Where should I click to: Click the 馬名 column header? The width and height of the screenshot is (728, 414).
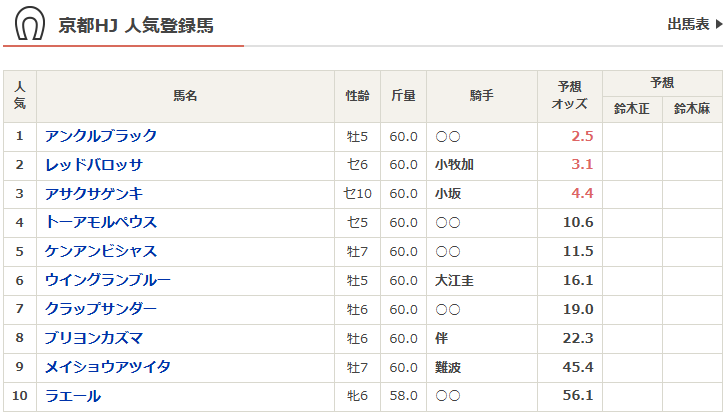pos(185,96)
